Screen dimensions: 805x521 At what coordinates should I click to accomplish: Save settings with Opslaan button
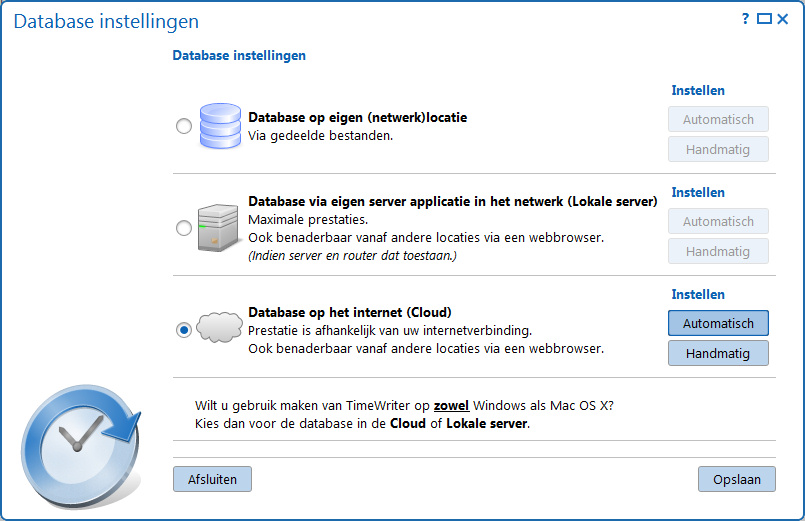[x=737, y=479]
